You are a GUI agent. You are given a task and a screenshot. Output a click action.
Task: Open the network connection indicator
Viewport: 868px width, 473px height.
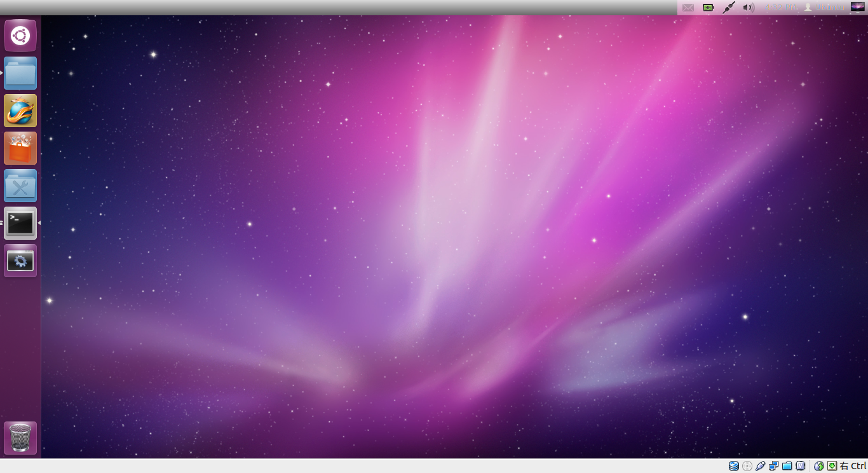click(x=729, y=8)
